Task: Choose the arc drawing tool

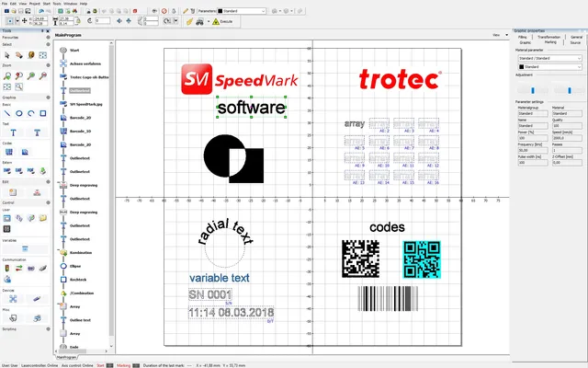Action: pyautogui.click(x=31, y=113)
